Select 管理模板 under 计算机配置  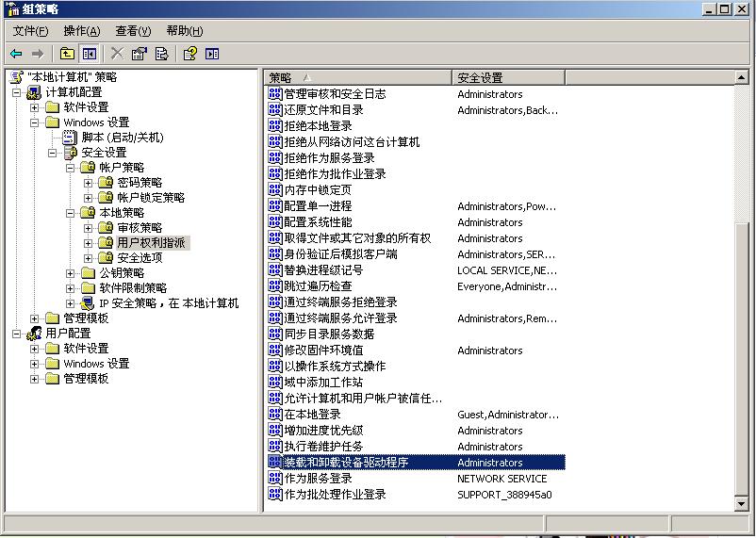click(86, 318)
